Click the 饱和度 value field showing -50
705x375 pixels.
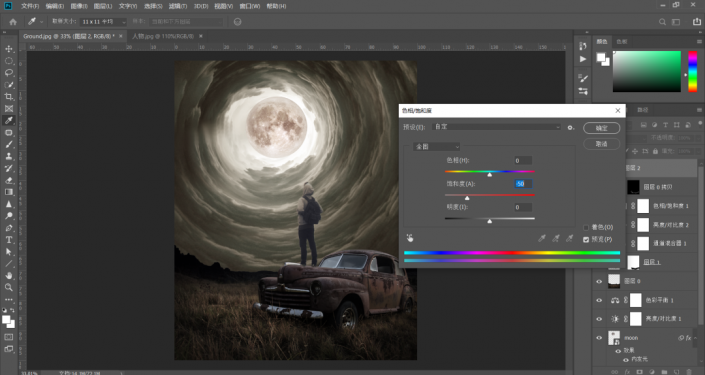coord(523,184)
